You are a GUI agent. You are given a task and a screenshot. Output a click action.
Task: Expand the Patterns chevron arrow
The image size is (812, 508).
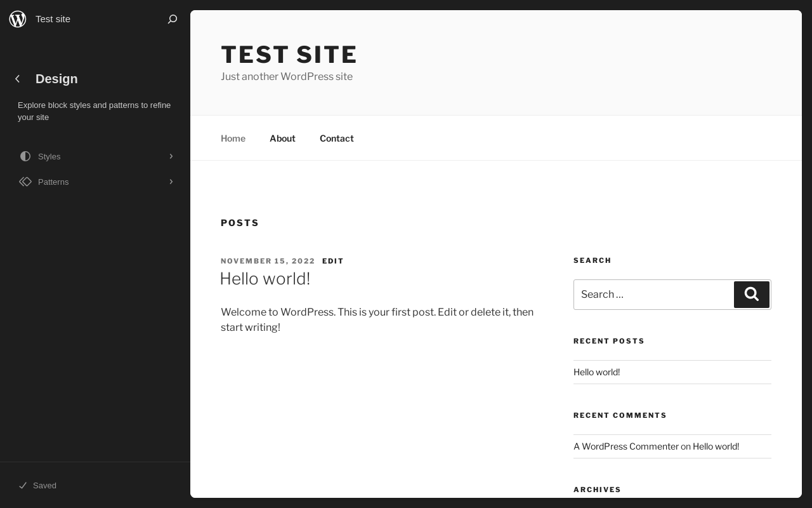point(171,182)
